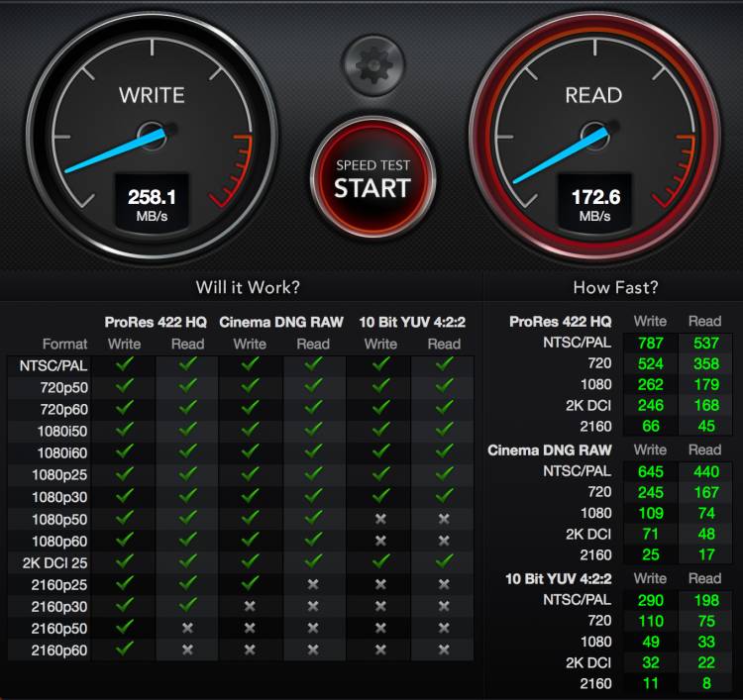Viewport: 743px width, 700px height.
Task: Click Cinema DNG 2160 read value 17
Action: coord(706,554)
